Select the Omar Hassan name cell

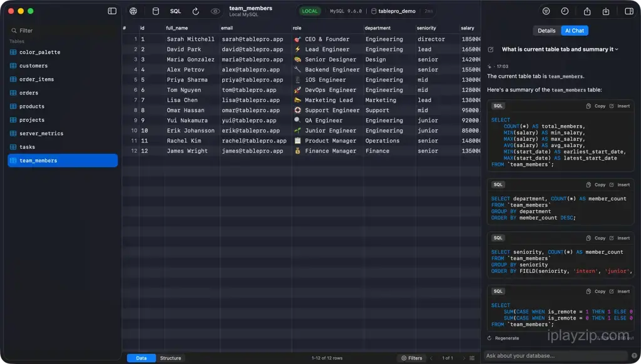pyautogui.click(x=192, y=110)
